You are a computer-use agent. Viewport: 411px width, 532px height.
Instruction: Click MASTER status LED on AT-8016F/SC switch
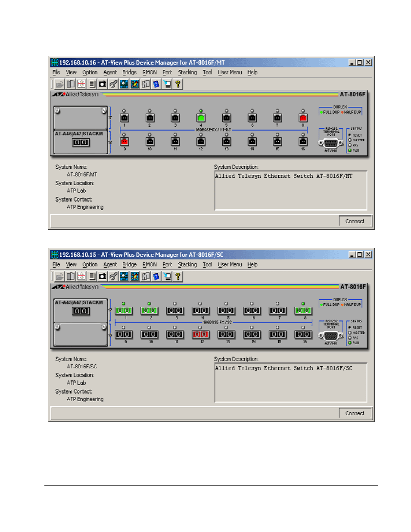(x=350, y=333)
